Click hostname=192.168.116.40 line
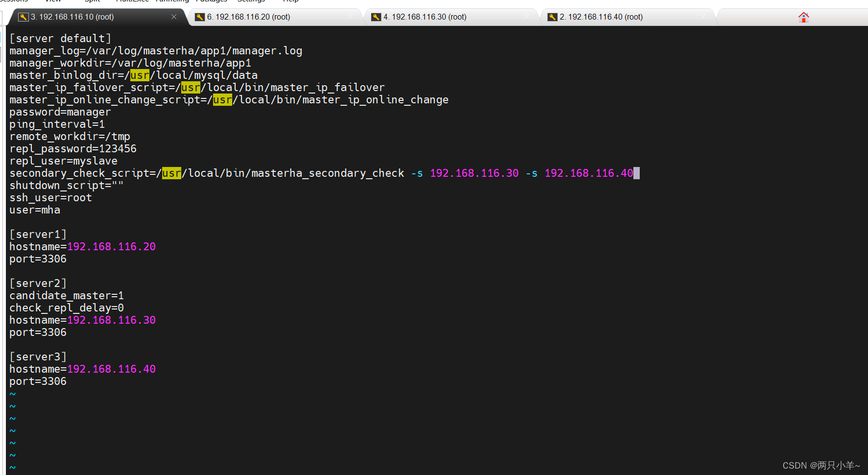The width and height of the screenshot is (868, 475). pyautogui.click(x=82, y=369)
